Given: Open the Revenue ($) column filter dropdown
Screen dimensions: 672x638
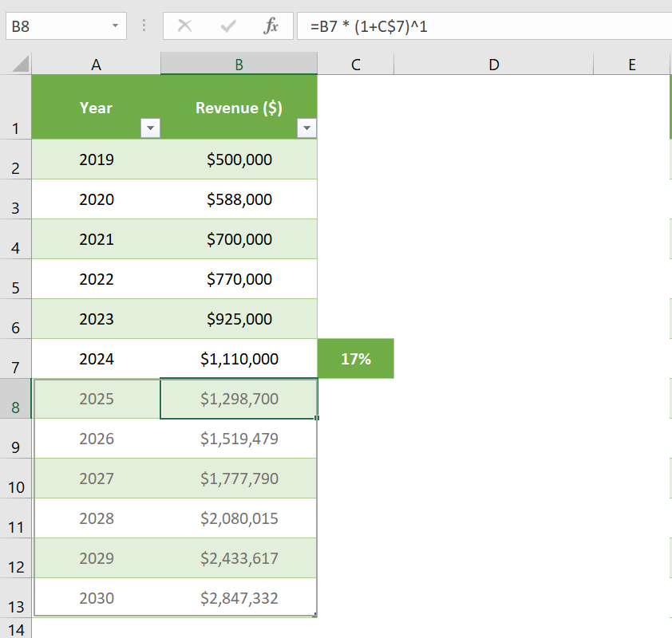Looking at the screenshot, I should [306, 128].
